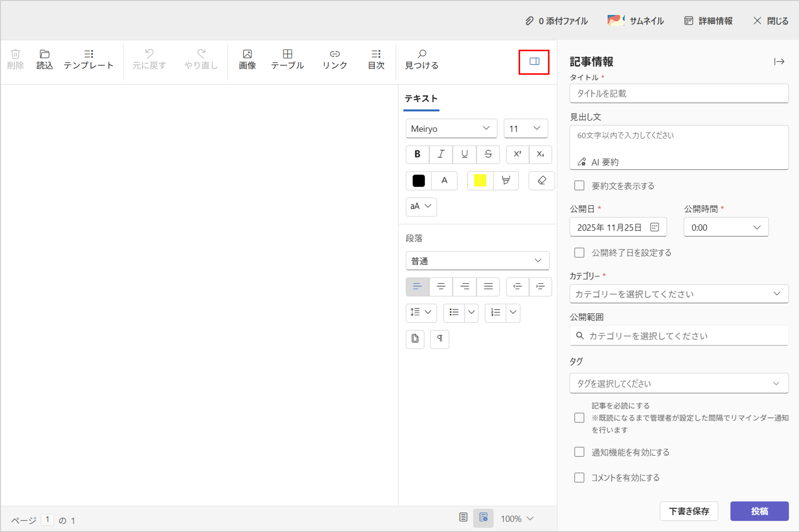
Task: Open the 公開時間 0:00 dropdown
Action: click(x=726, y=227)
